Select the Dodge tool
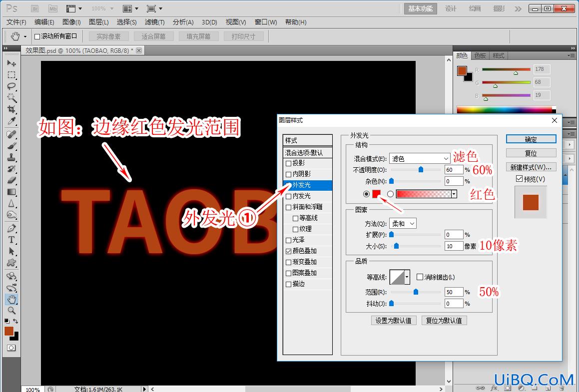 [x=11, y=214]
